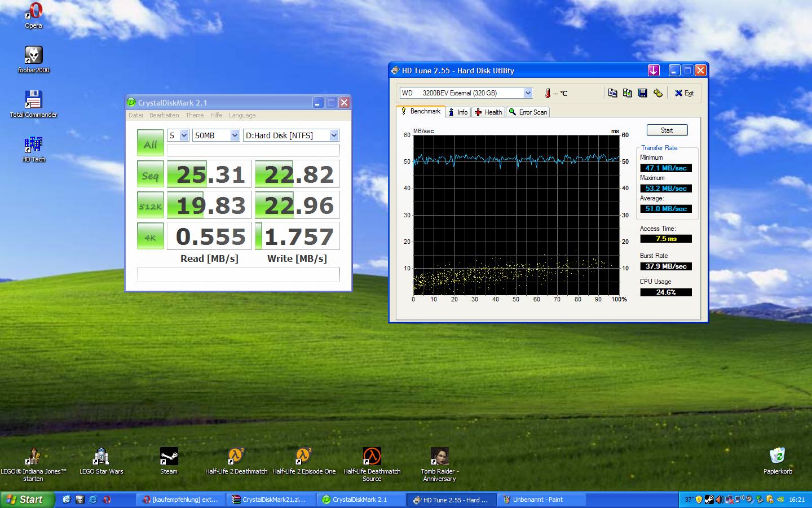Click HD Tune copy text to clipboard icon
Viewport: 812px width, 508px height.
[612, 93]
